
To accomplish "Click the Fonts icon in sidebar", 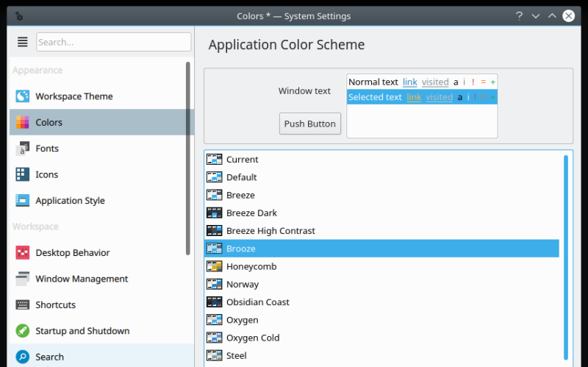I will [23, 149].
